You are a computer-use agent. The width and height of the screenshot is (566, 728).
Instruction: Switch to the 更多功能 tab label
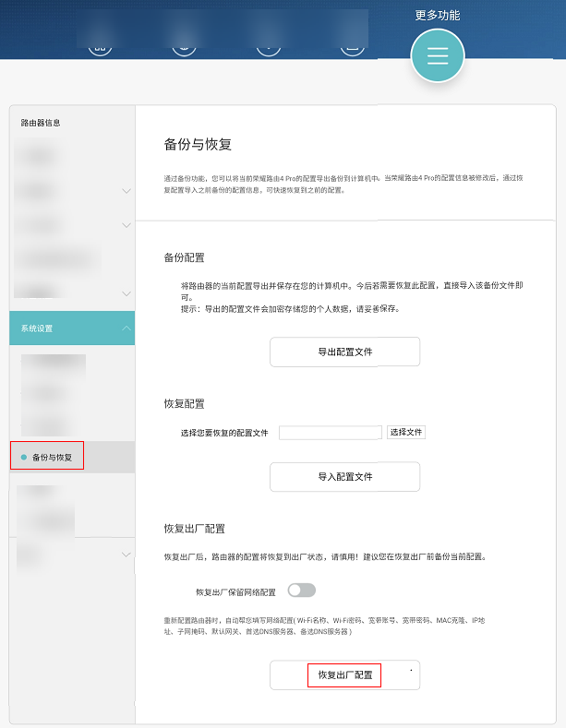(x=437, y=16)
